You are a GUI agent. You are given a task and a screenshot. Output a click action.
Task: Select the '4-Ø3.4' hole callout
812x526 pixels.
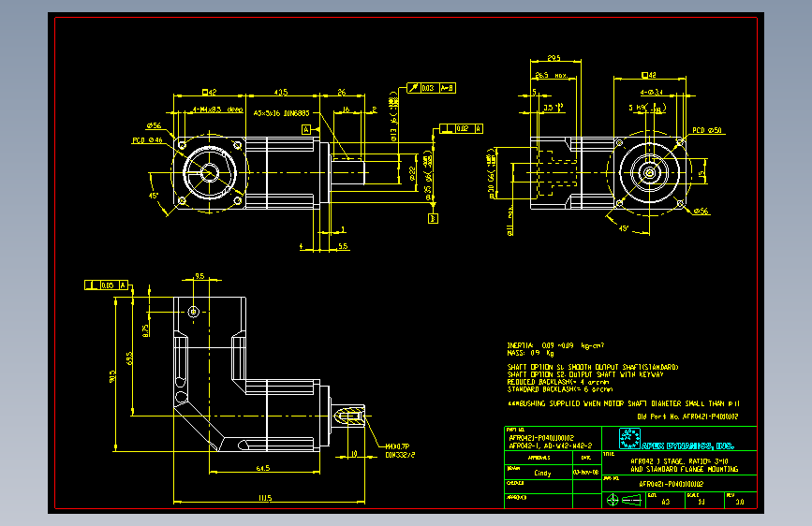click(x=652, y=92)
